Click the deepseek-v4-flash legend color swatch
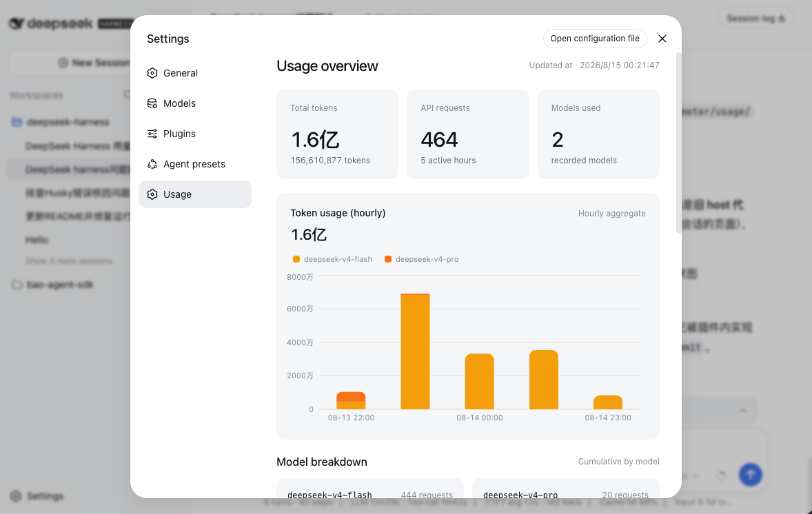Viewport: 812px width, 514px height. point(296,259)
